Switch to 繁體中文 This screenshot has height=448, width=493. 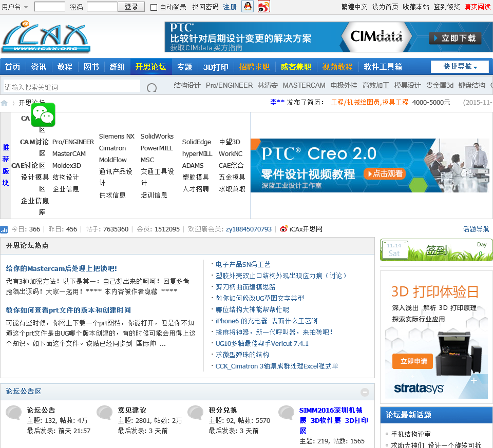point(354,7)
